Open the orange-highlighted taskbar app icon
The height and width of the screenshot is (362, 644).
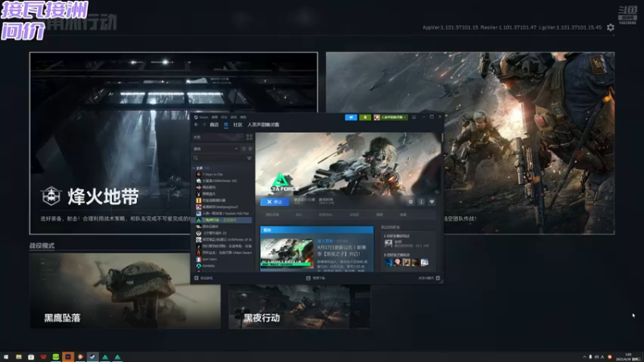68,357
